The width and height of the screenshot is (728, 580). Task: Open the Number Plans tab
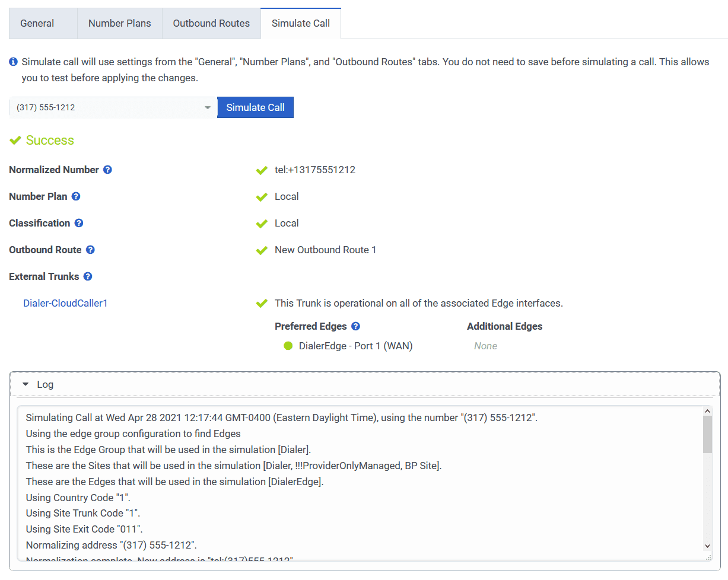pyautogui.click(x=119, y=24)
